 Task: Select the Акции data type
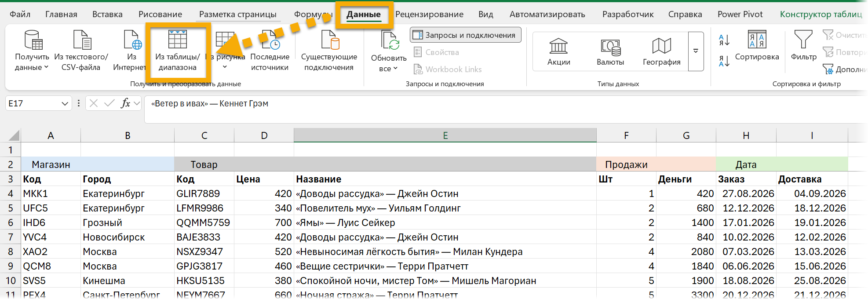pyautogui.click(x=558, y=51)
